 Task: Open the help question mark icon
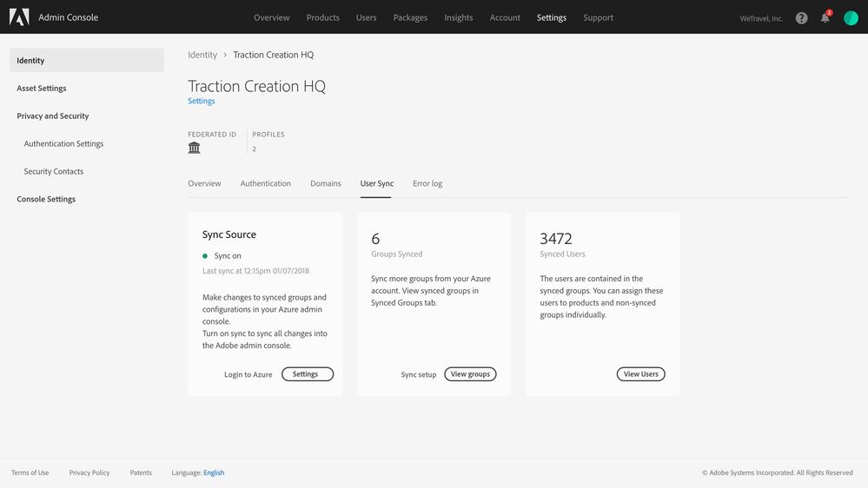(801, 17)
